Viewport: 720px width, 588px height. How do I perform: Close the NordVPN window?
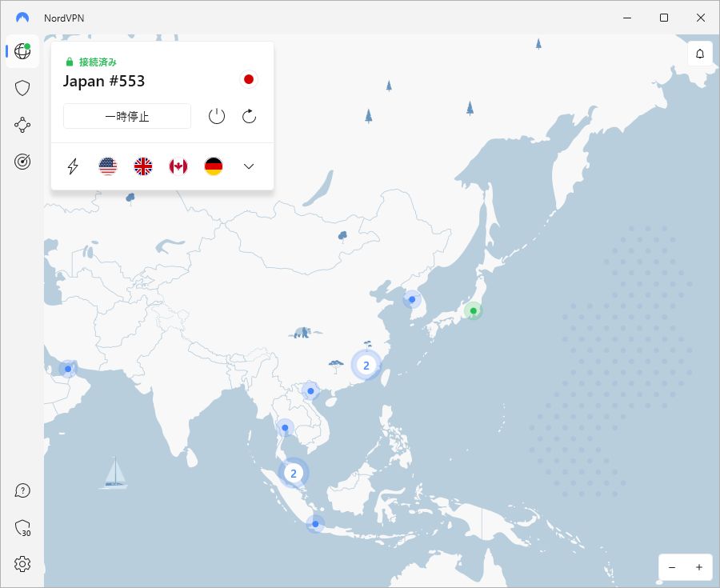pyautogui.click(x=701, y=18)
